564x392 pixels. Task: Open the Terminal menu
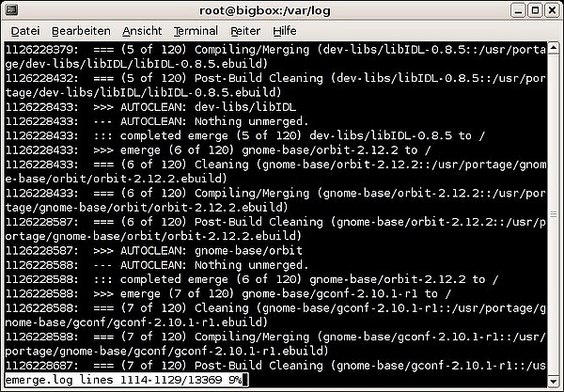pos(196,31)
